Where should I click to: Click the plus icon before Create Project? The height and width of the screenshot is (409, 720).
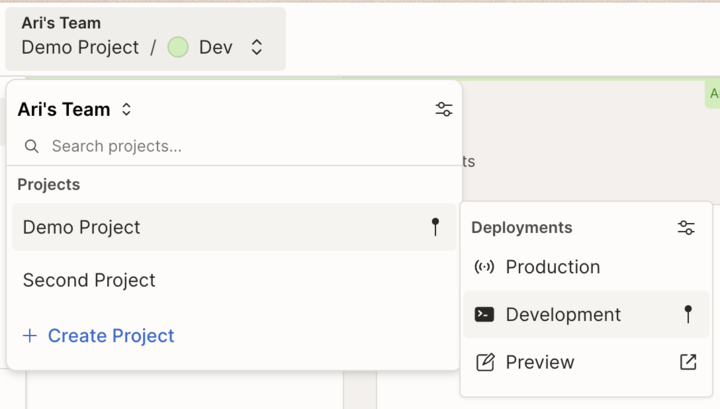point(30,336)
